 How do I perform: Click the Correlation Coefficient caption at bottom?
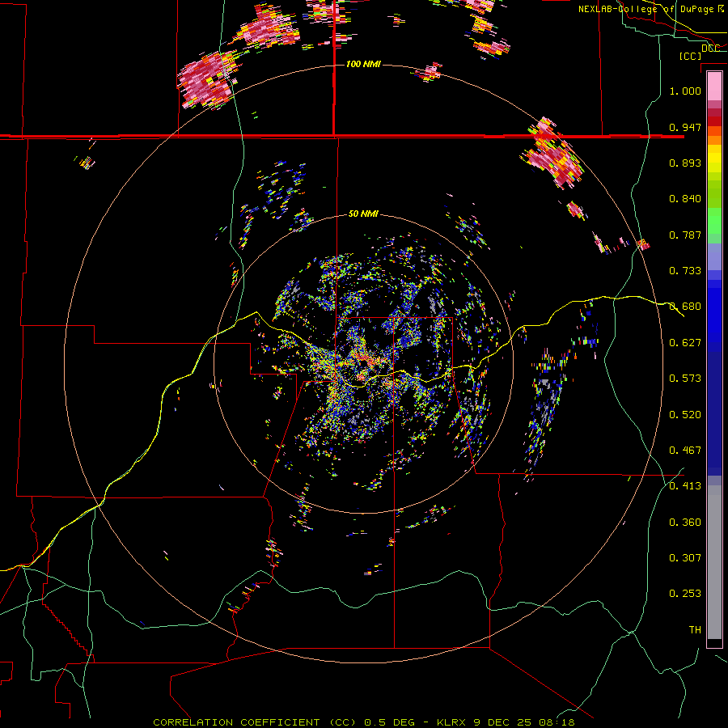click(363, 722)
